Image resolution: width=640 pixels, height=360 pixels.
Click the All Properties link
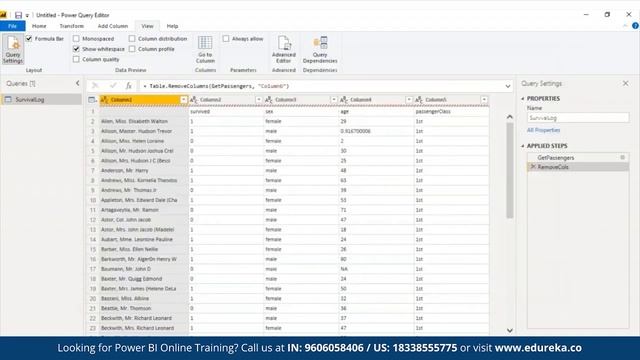[x=544, y=130]
